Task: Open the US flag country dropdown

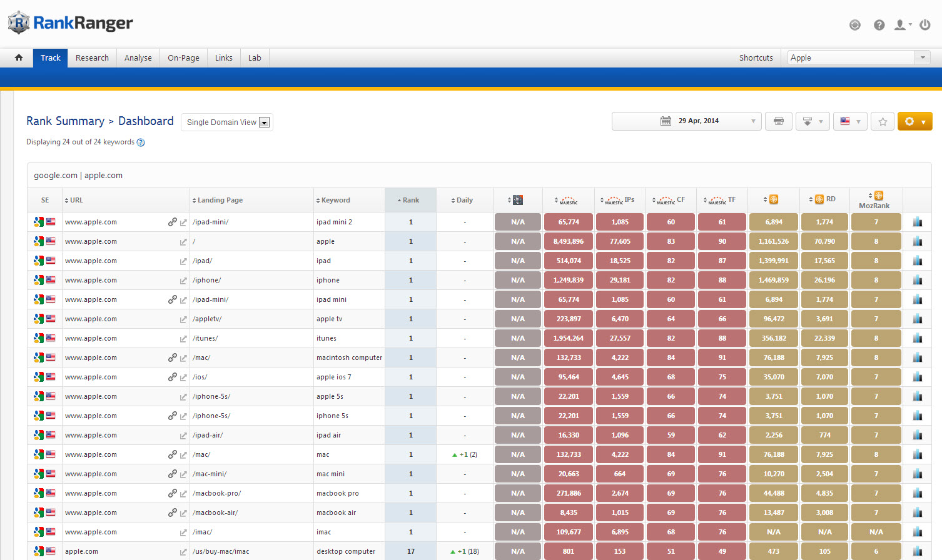Action: [x=850, y=121]
